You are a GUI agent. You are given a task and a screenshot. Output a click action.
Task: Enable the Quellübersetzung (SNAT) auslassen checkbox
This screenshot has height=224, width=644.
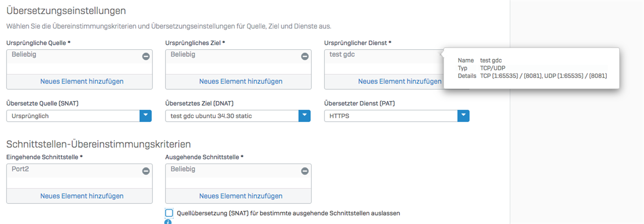[169, 213]
